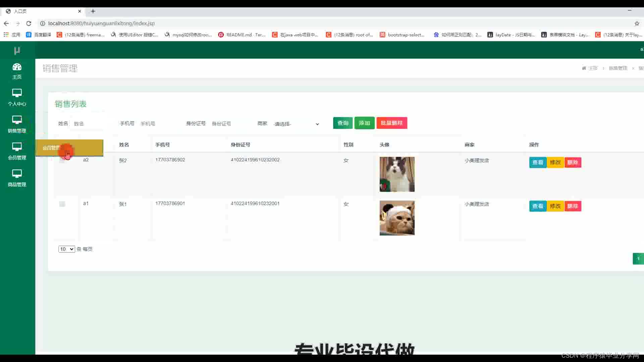The width and height of the screenshot is (644, 362).
Task: Click 删除 for row 张1
Action: coord(573,206)
